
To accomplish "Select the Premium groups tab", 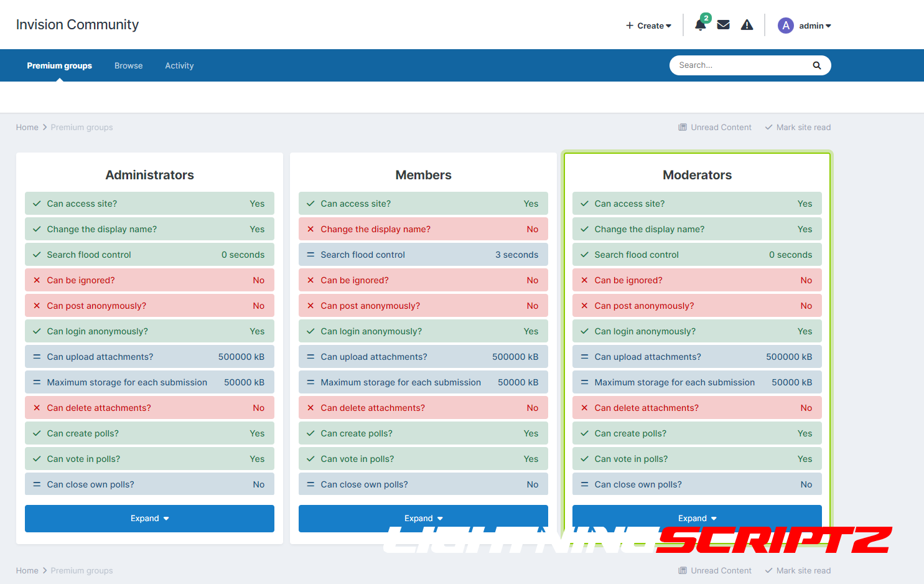I will click(x=59, y=65).
